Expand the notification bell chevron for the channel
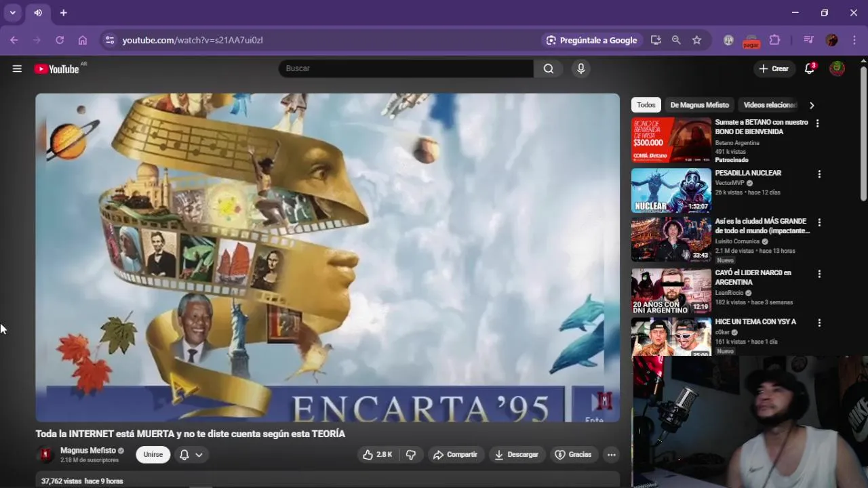 coord(199,455)
